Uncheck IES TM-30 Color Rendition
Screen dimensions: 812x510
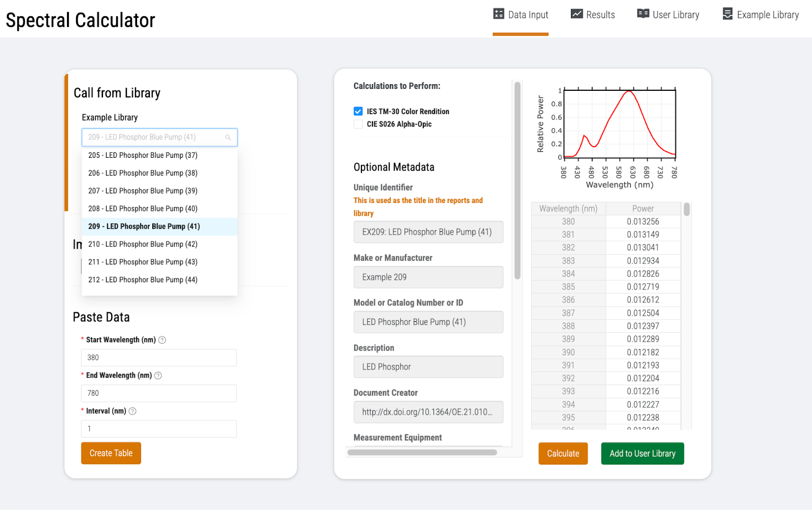tap(358, 112)
